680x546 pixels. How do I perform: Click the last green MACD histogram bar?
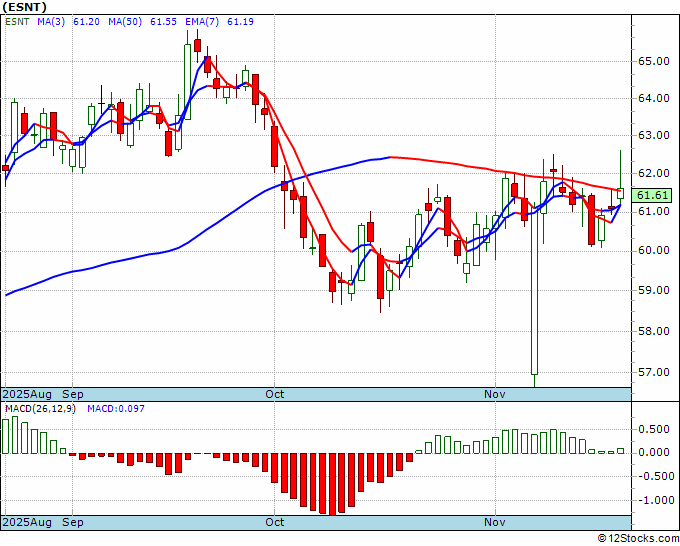(621, 451)
